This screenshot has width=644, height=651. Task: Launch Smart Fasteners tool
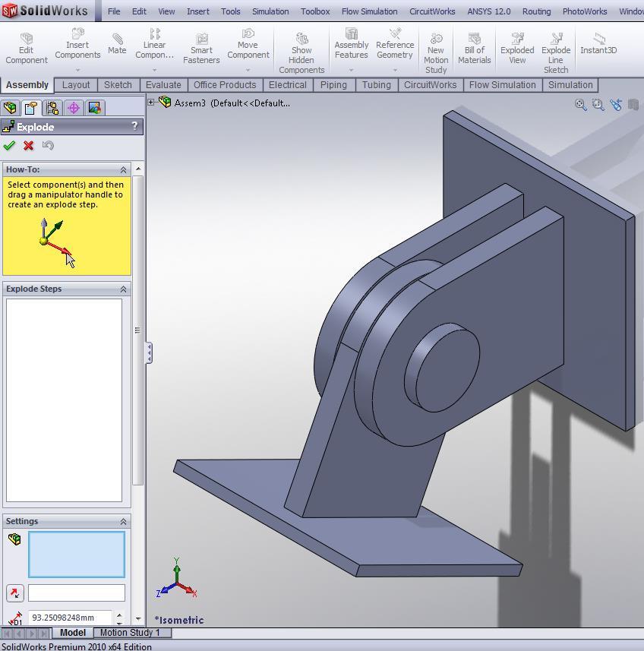click(201, 49)
